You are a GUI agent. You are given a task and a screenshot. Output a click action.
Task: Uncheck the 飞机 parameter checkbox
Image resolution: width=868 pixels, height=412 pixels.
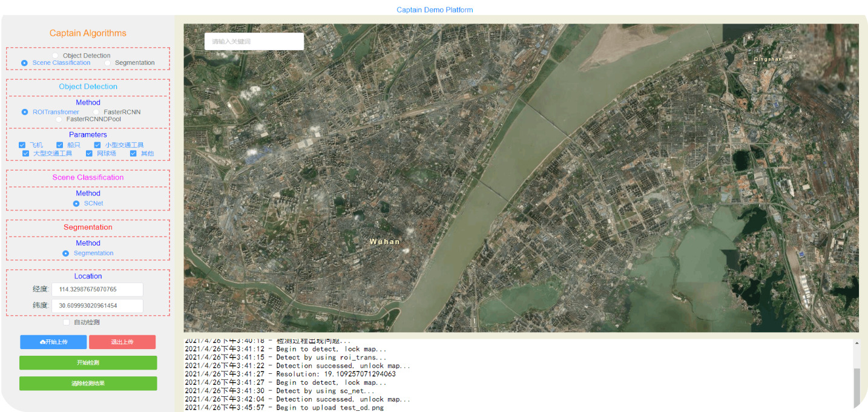point(22,145)
